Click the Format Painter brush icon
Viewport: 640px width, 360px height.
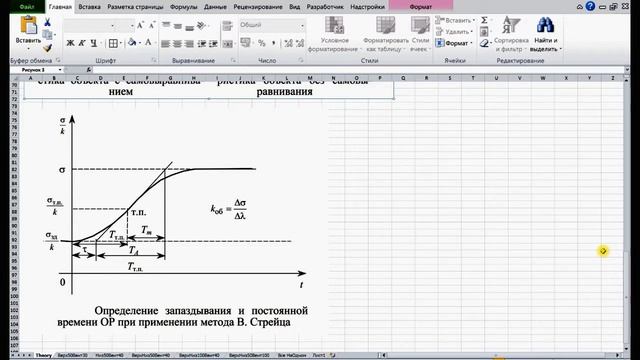coord(47,48)
